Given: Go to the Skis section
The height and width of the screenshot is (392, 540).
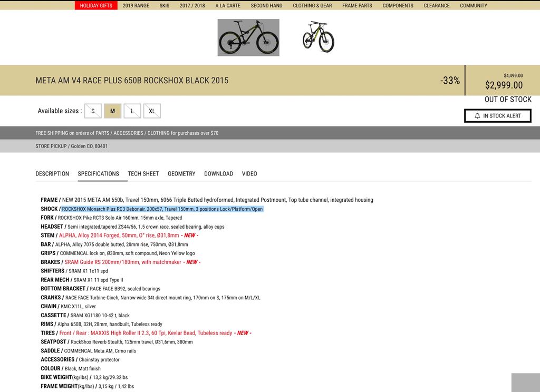Looking at the screenshot, I should click(165, 5).
